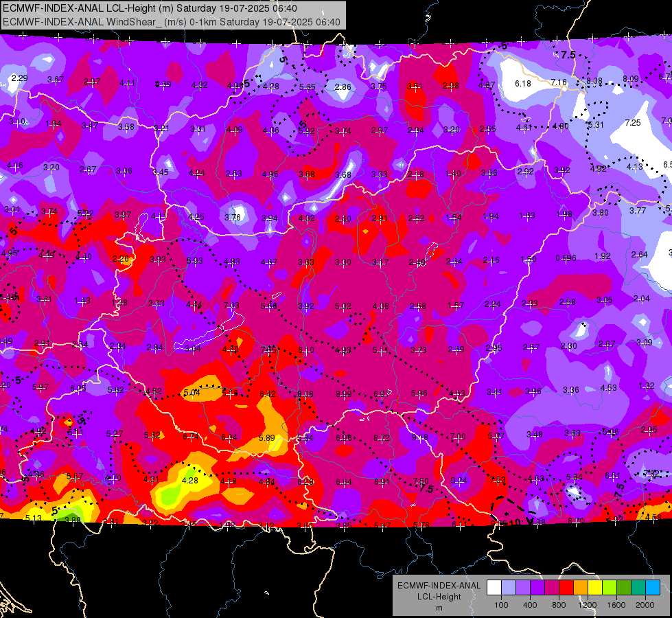This screenshot has width=672, height=618.
Task: Click the legend label 400
Action: pyautogui.click(x=530, y=605)
